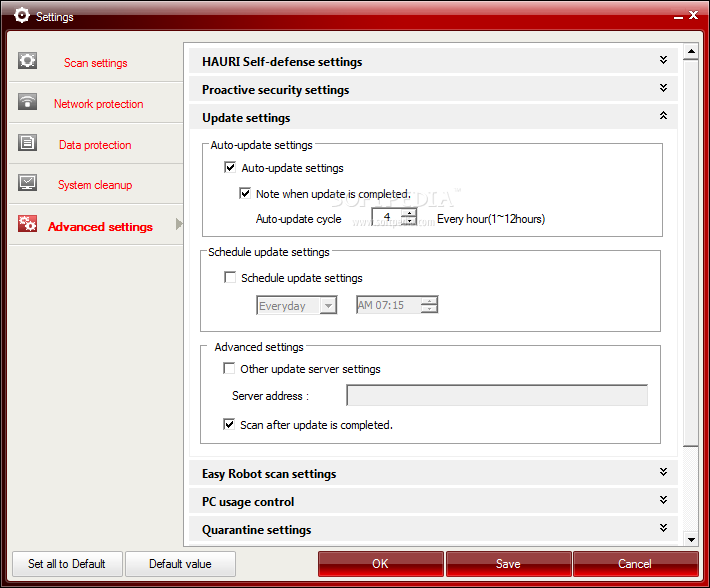710x588 pixels.
Task: Decrease the Auto-update cycle value
Action: tap(409, 221)
